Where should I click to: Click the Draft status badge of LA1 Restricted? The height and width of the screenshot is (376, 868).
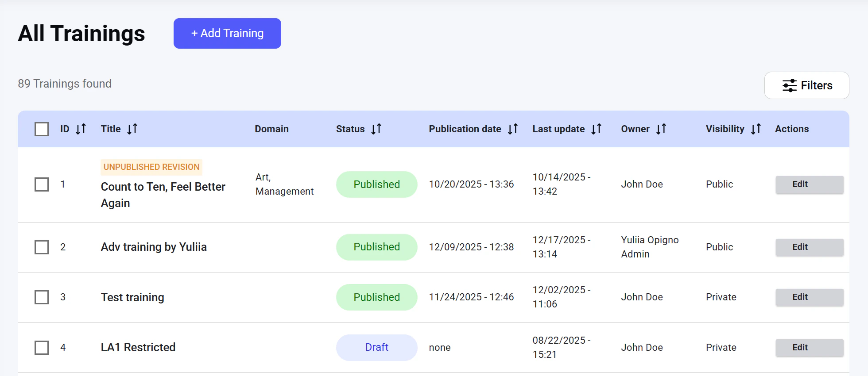(x=376, y=347)
